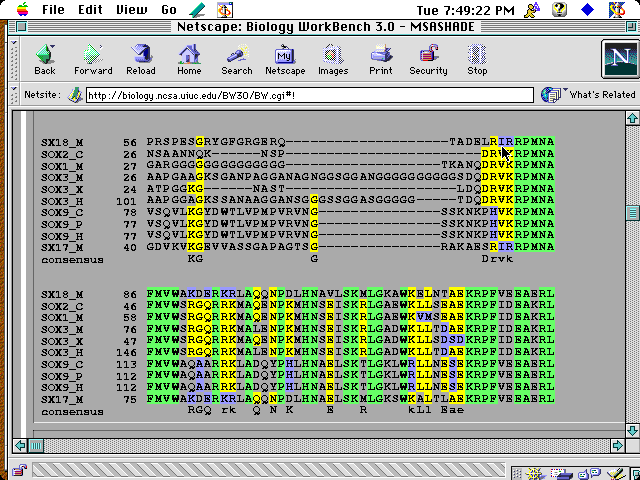This screenshot has width=640, height=480.
Task: Click the horizontal scrollbar right arrow
Action: click(617, 443)
